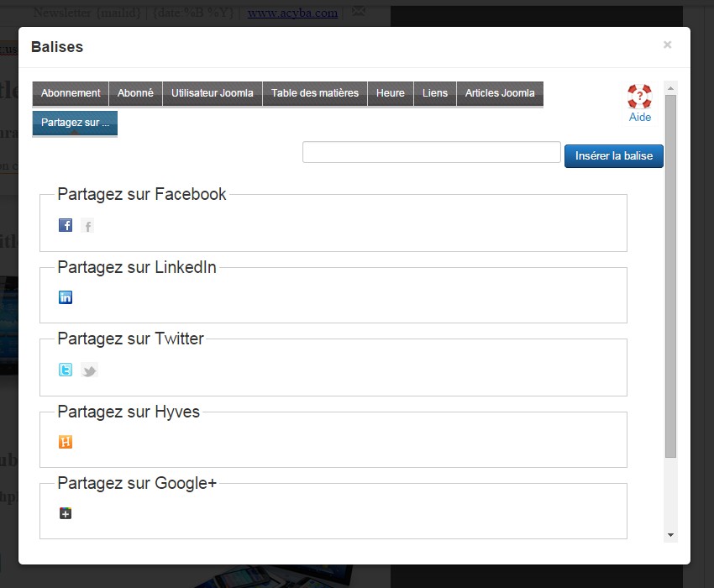The image size is (714, 588).
Task: Click the scrollbar down arrow
Action: tap(671, 535)
